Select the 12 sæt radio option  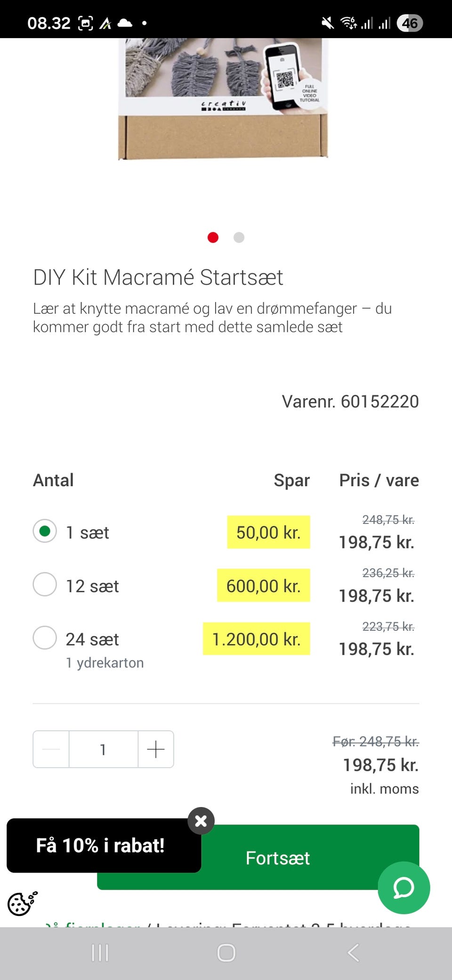[x=45, y=585]
